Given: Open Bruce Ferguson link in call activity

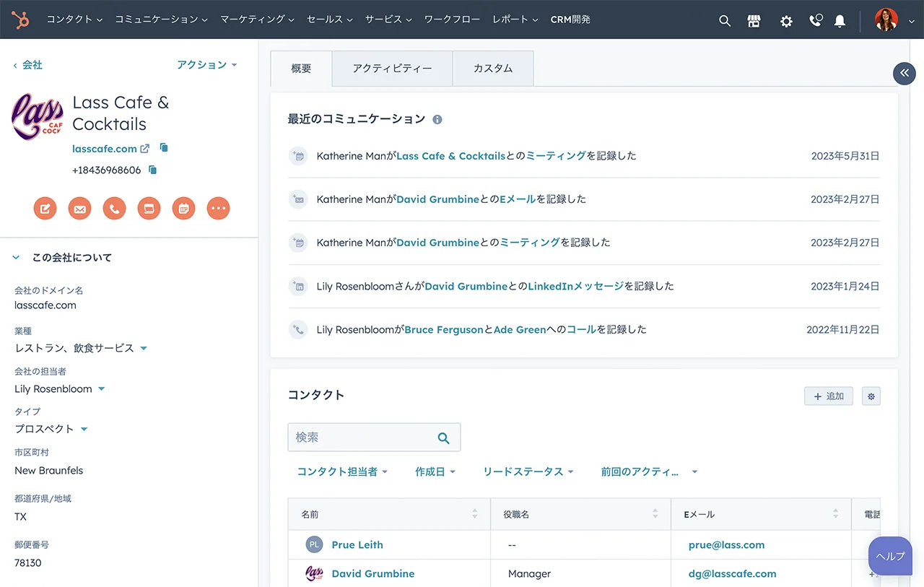Looking at the screenshot, I should [x=444, y=329].
